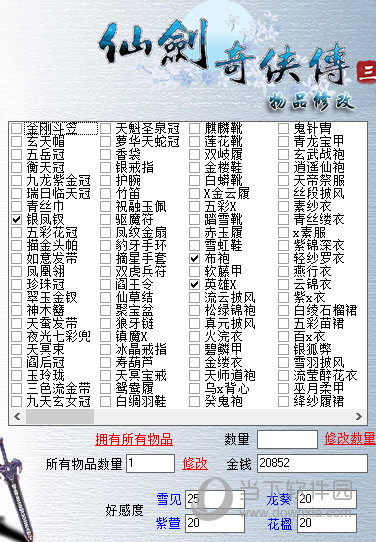Viewport: 376px width, 542px height.
Task: Check the 逍遥仙袍 checkbox
Action: point(283,168)
